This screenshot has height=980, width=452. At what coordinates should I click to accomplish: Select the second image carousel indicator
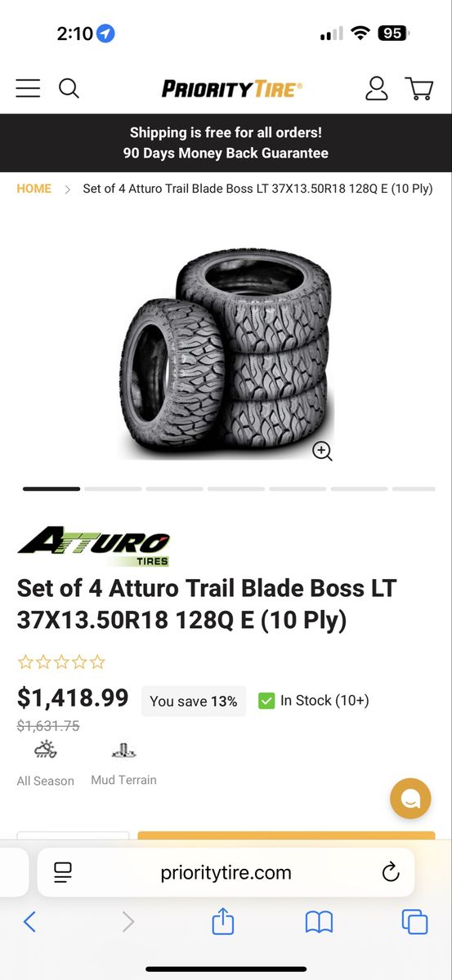point(113,489)
